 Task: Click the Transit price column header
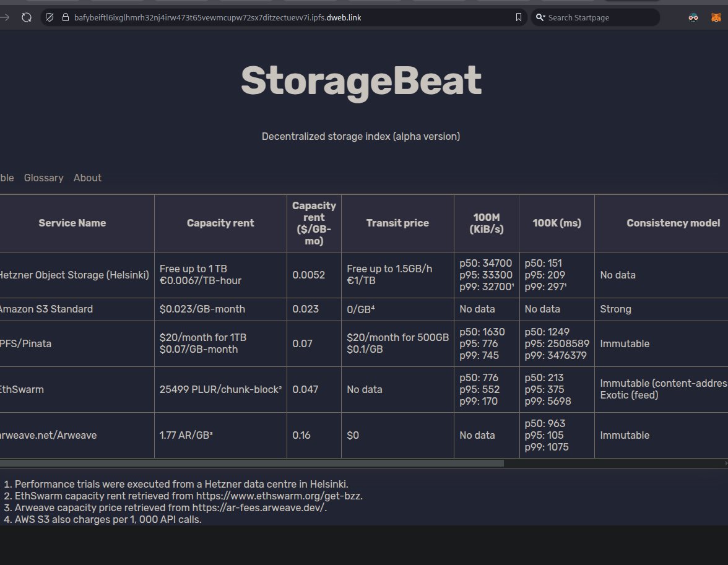click(x=397, y=223)
